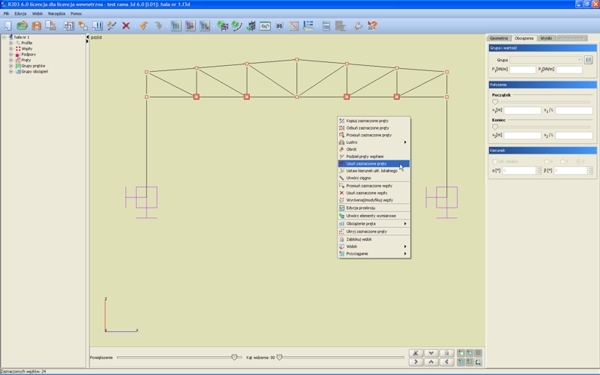The width and height of the screenshot is (600, 375).
Task: Toggle the 'Ukł. lokalny' checkbox
Action: (494, 161)
